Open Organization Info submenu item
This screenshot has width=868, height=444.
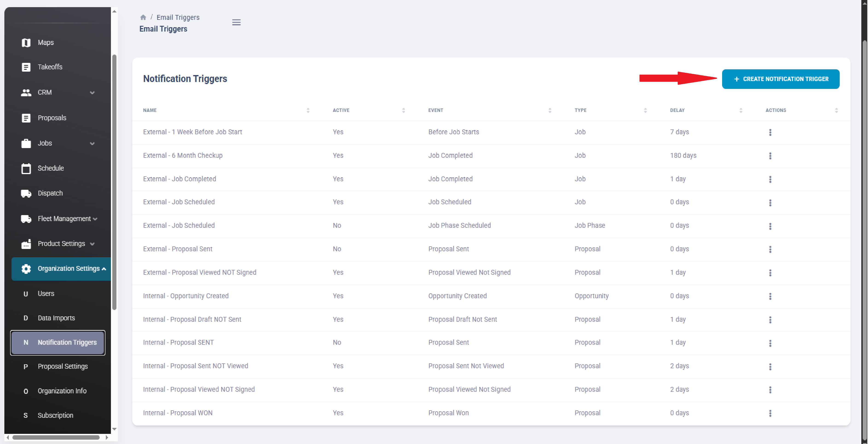click(58, 391)
